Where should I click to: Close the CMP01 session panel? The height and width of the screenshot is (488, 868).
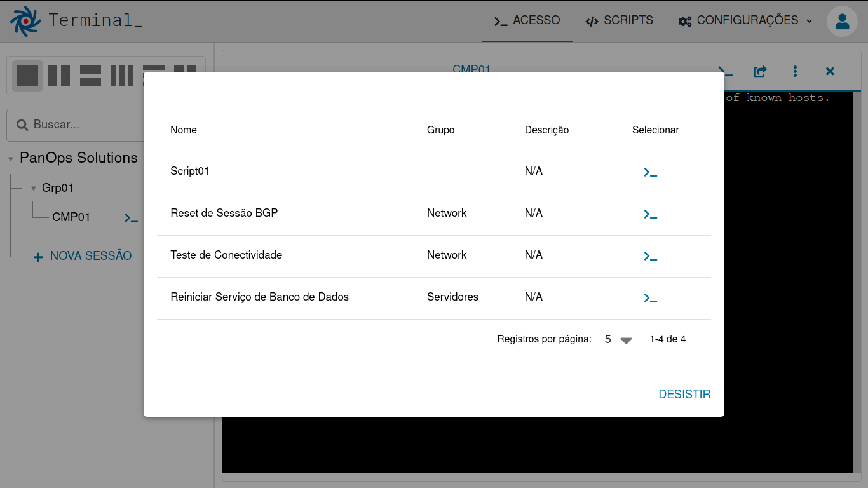point(830,71)
